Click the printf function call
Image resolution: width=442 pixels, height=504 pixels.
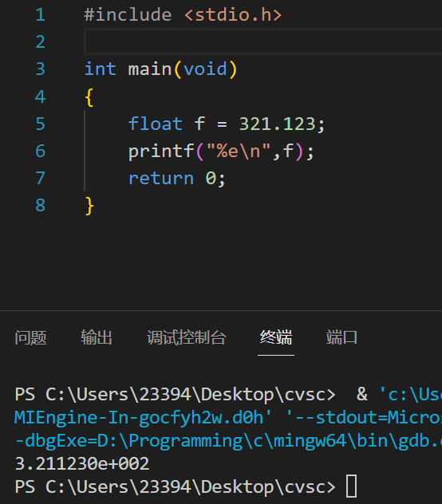click(161, 151)
